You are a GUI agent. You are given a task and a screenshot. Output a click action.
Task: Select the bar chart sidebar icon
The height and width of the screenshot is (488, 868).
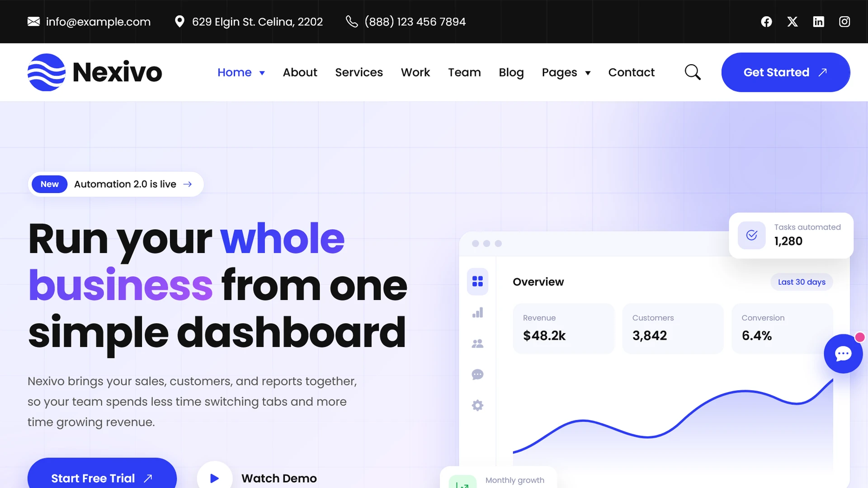(x=477, y=313)
